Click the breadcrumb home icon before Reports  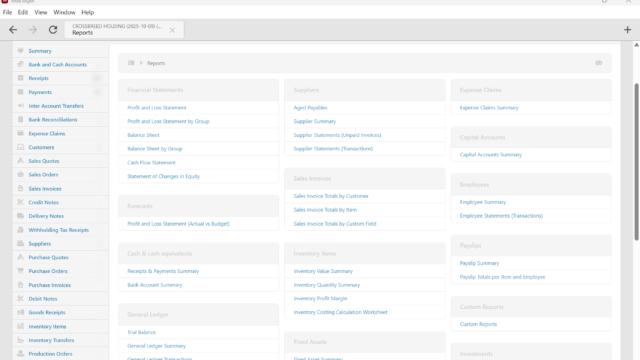tap(131, 63)
